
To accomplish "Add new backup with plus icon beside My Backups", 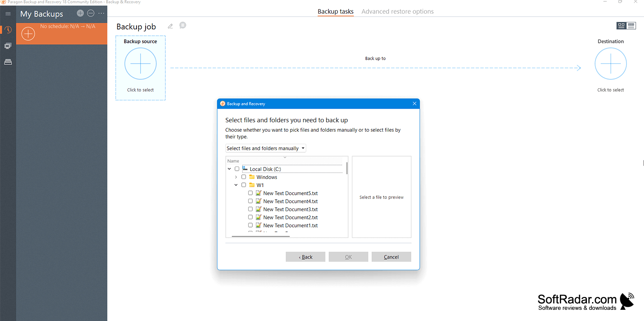I will 80,13.
